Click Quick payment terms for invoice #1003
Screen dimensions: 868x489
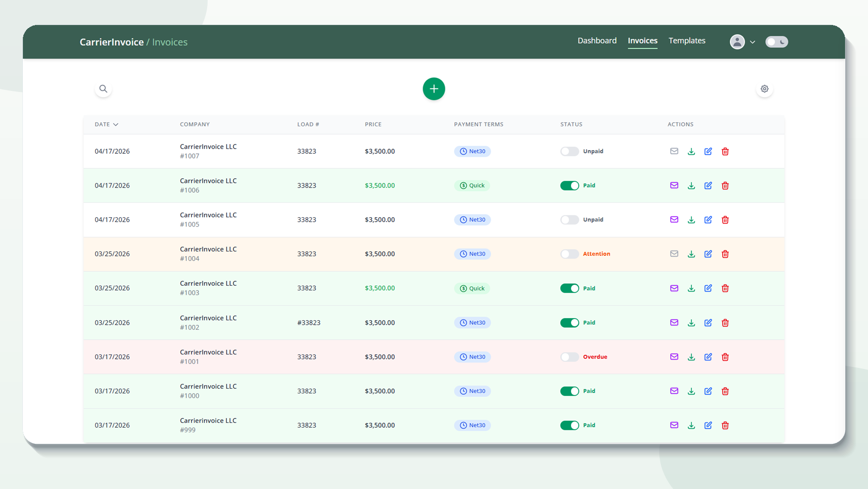tap(472, 288)
